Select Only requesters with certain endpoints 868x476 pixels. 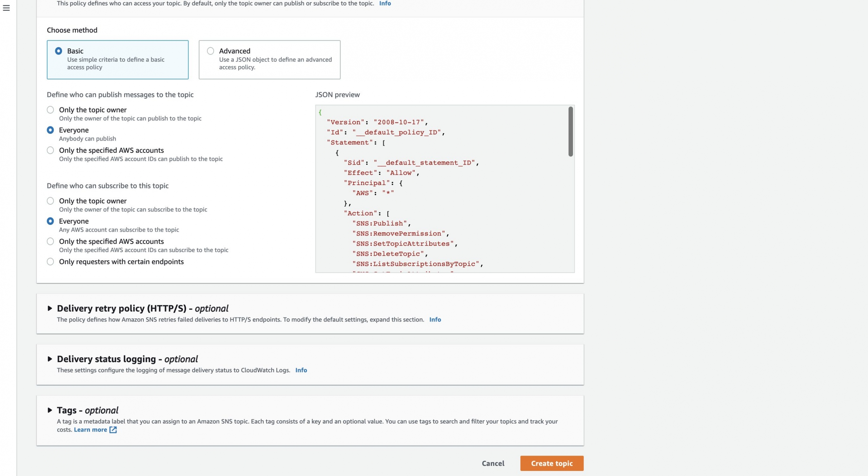click(x=50, y=262)
